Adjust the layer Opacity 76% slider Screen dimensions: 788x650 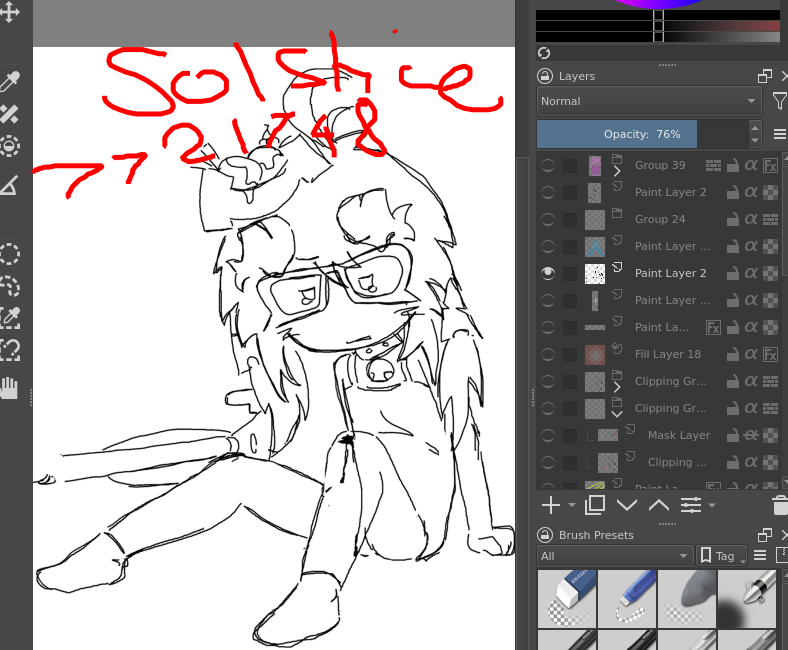coord(642,134)
